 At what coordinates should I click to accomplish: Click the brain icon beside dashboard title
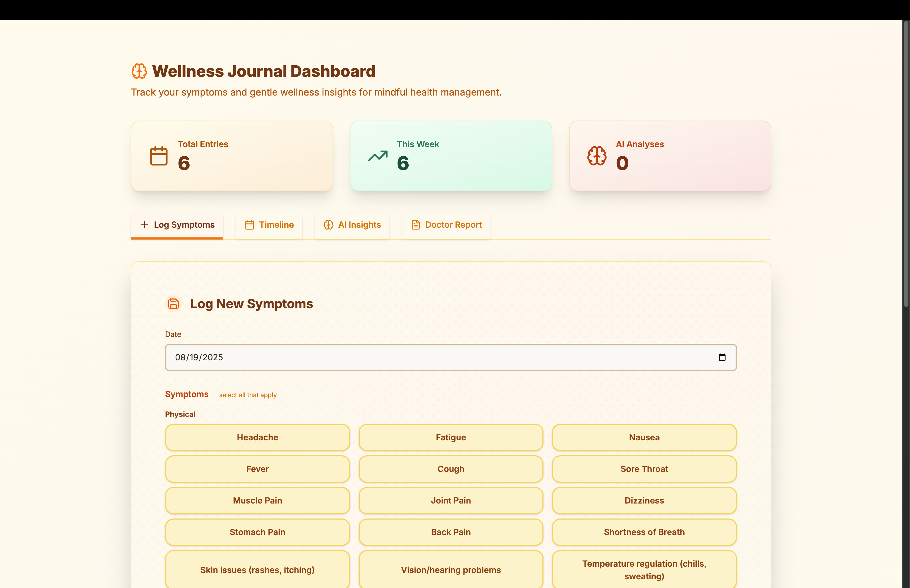tap(139, 71)
